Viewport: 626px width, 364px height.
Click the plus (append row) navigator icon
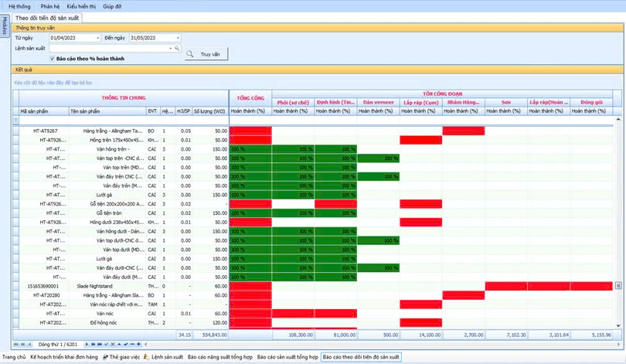(x=138, y=344)
